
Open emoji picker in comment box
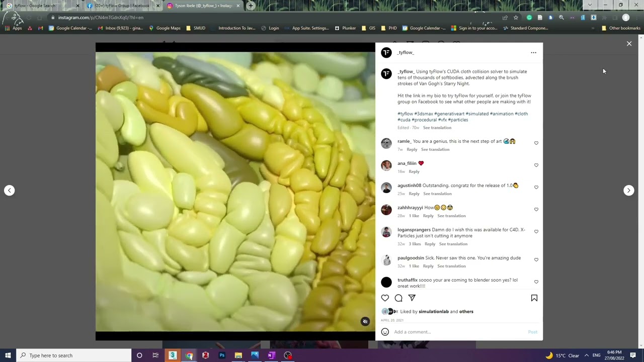coord(385,332)
